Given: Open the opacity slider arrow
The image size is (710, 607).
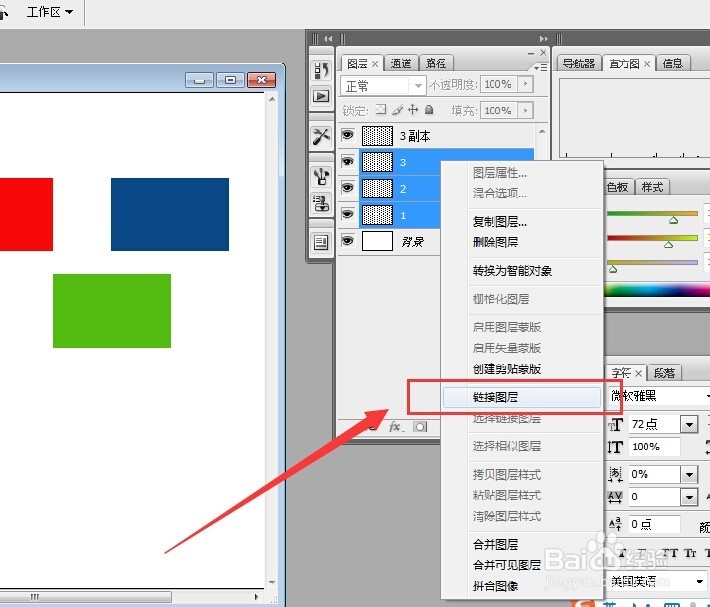Looking at the screenshot, I should [526, 84].
